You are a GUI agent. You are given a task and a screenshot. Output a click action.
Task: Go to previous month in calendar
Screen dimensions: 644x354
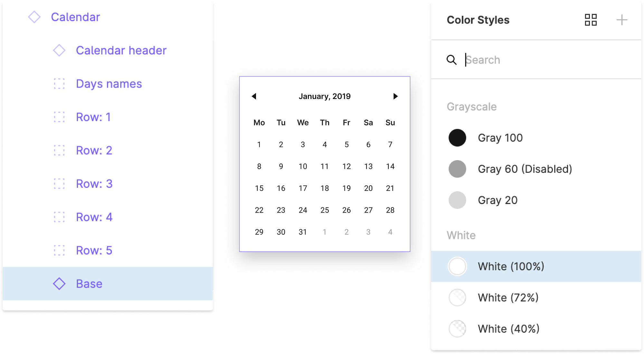pyautogui.click(x=254, y=96)
